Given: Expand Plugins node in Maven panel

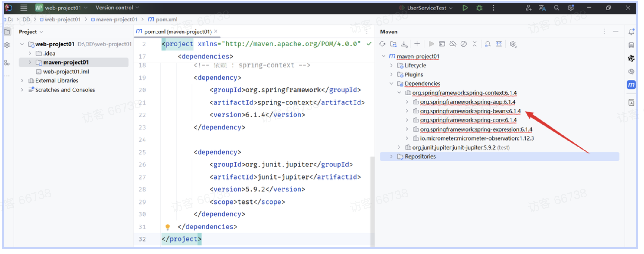Looking at the screenshot, I should tap(391, 74).
